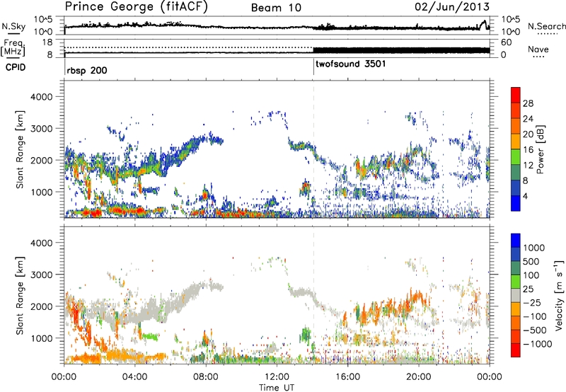The width and height of the screenshot is (566, 392).
Task: Click the 2000 km tick in velocity panel
Action: point(41,306)
